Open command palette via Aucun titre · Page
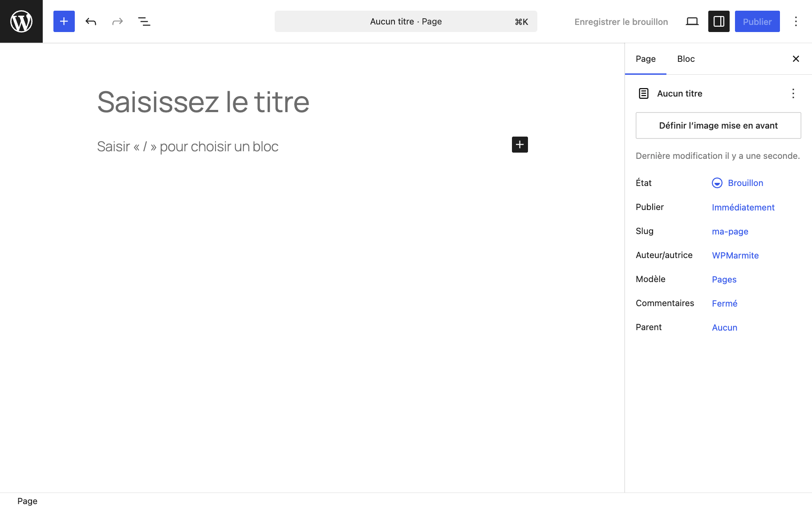This screenshot has width=812, height=509. (406, 21)
